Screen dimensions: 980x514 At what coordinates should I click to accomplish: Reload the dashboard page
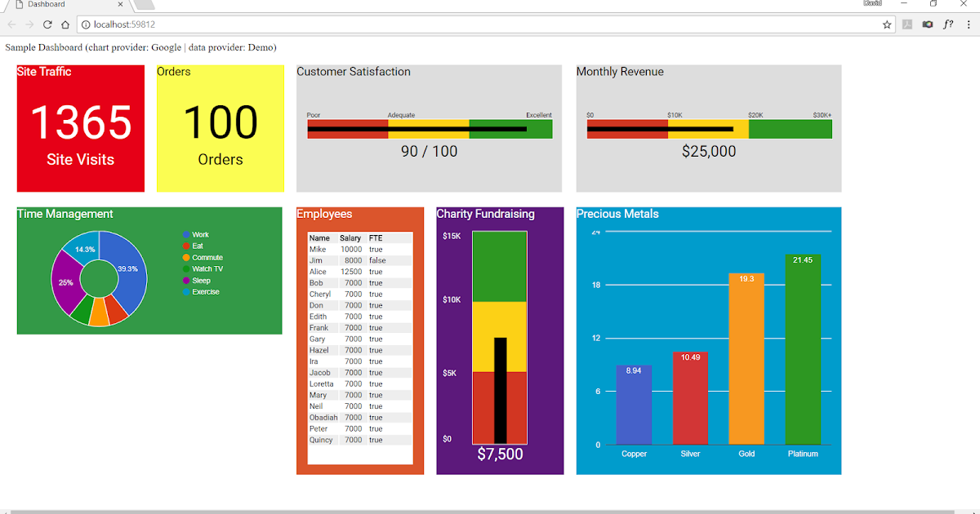[x=47, y=24]
